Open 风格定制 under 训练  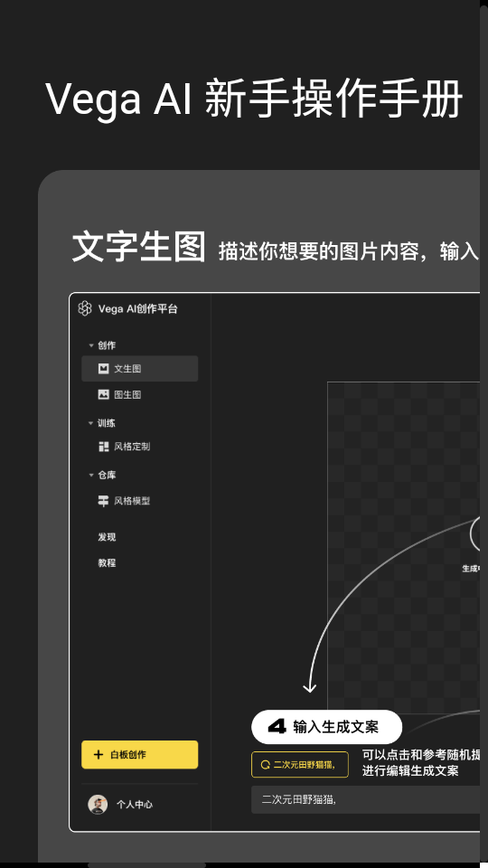132,447
